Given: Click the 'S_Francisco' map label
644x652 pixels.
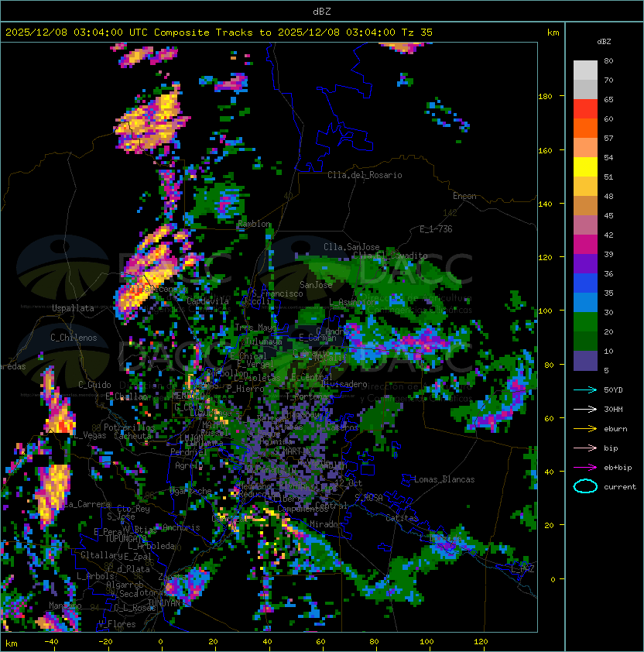Looking at the screenshot, I should coord(277,294).
